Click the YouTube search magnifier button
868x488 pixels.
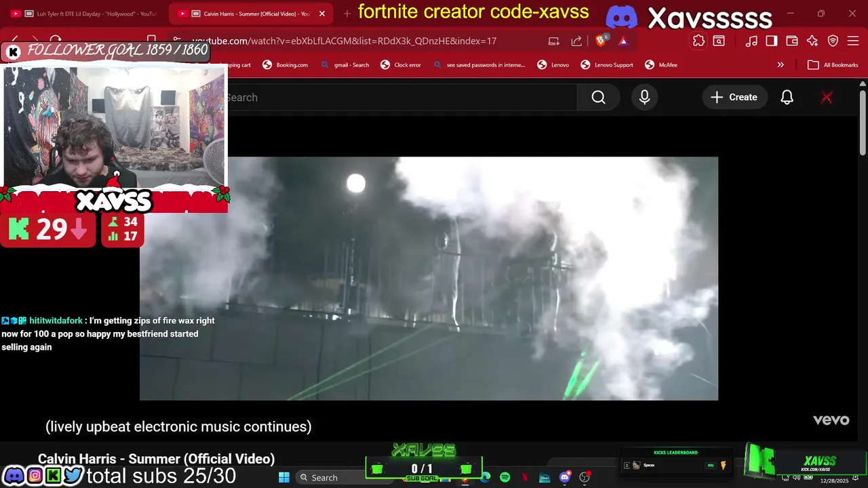(x=598, y=98)
